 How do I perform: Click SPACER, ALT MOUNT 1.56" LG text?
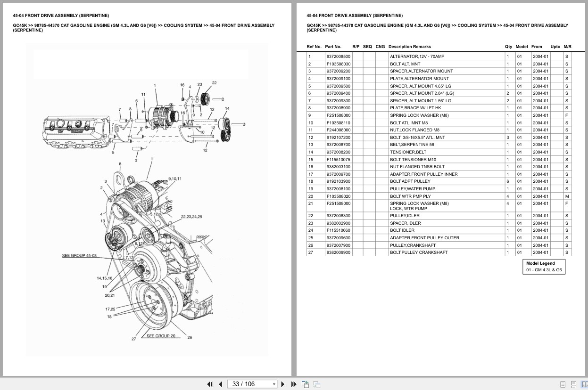coord(421,101)
